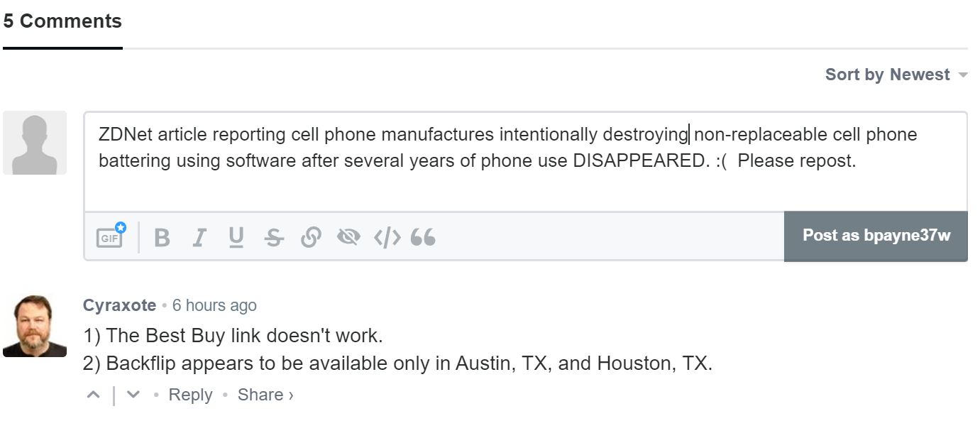Screen dimensions: 980x421
Task: Apply Bold formatting in comment toolbar
Action: [x=162, y=237]
